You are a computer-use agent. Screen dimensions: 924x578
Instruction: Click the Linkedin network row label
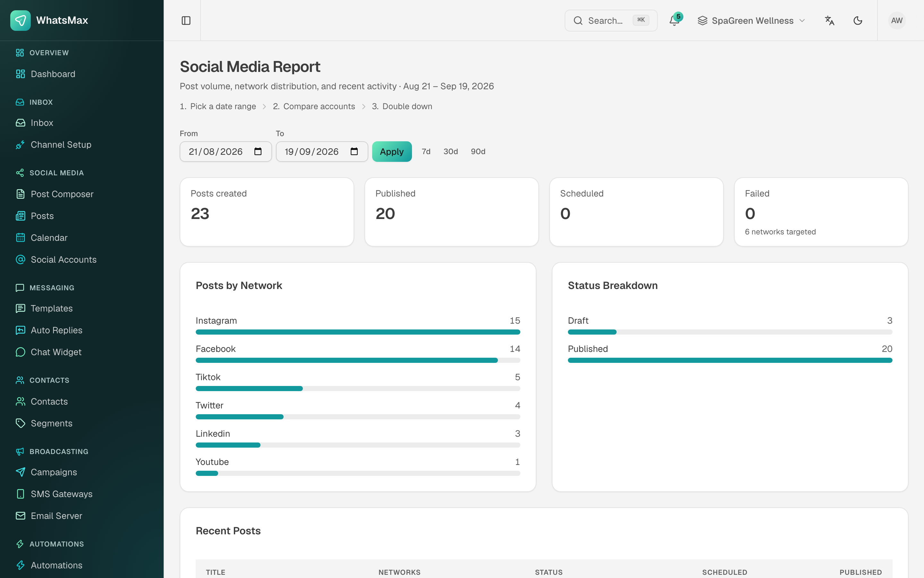213,433
